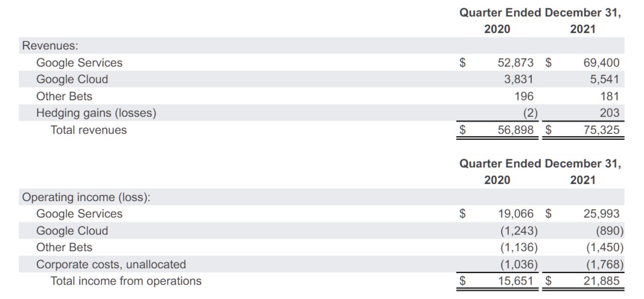Click Google Services 2021 operating income 25,993

pos(601,214)
